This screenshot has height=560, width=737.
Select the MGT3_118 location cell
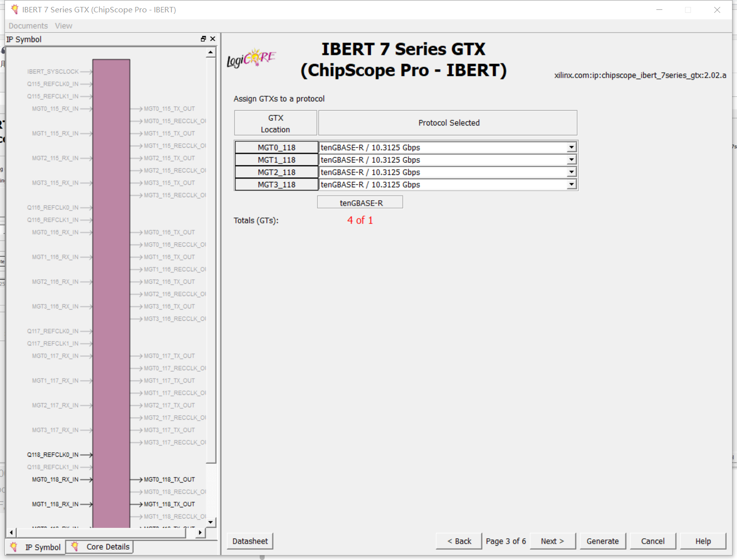pyautogui.click(x=276, y=184)
